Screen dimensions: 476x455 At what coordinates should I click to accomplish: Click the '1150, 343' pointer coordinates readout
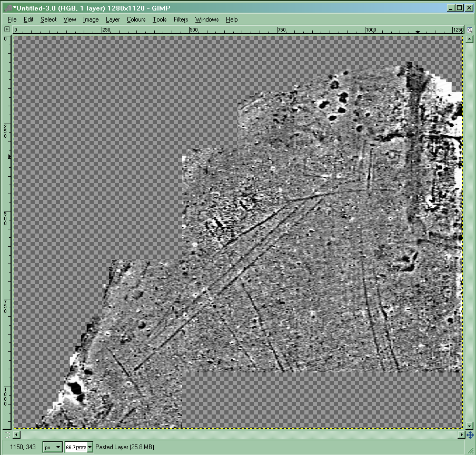pos(23,447)
